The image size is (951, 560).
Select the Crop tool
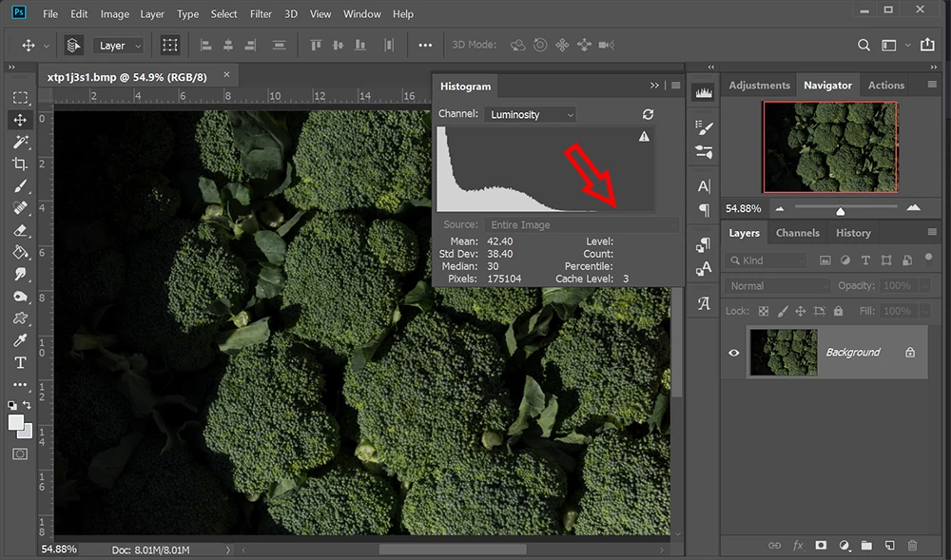[20, 164]
